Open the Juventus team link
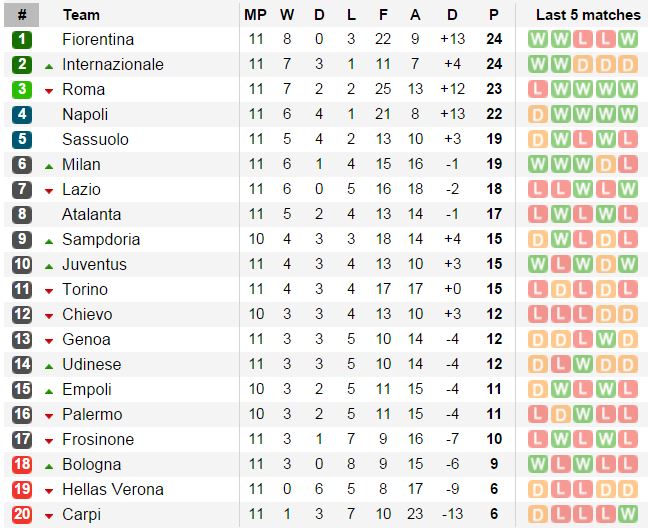The width and height of the screenshot is (648, 528). pos(94,264)
